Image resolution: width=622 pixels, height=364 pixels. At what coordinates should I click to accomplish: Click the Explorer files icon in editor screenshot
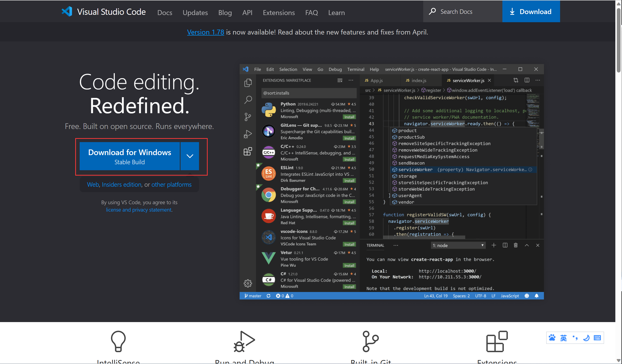248,83
